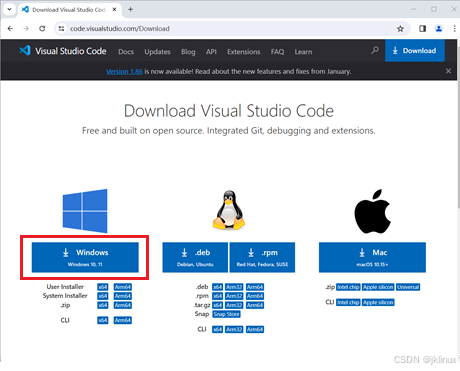Select Windows CLI x64

click(103, 320)
